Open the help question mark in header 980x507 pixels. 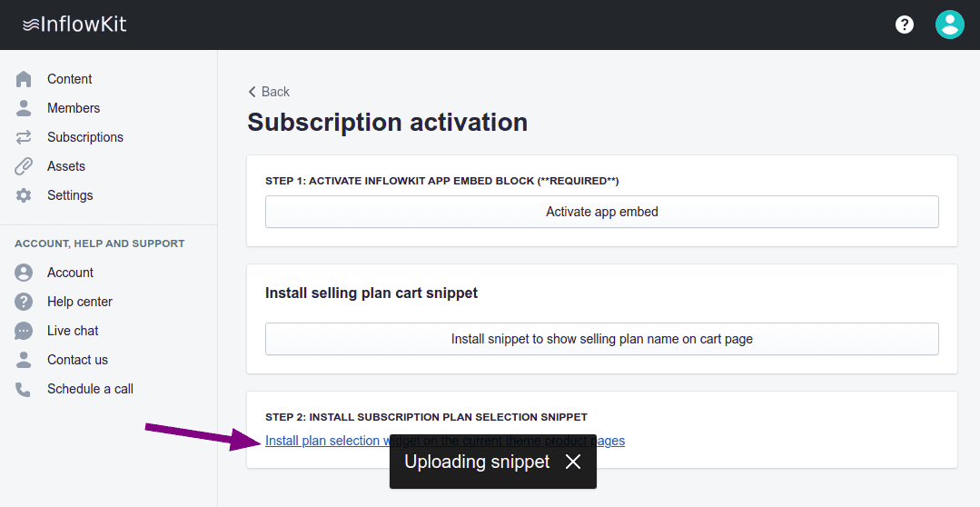click(905, 25)
